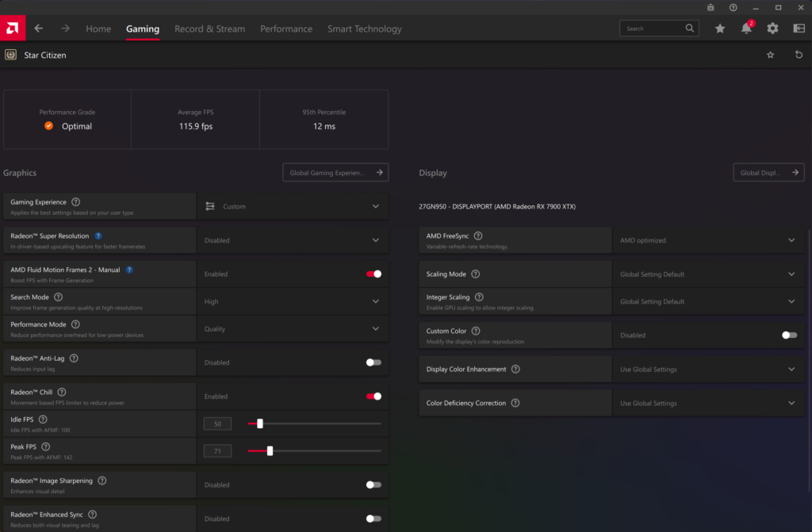The image size is (812, 532).
Task: Enable Radeon Image Sharpening toggle
Action: (374, 485)
